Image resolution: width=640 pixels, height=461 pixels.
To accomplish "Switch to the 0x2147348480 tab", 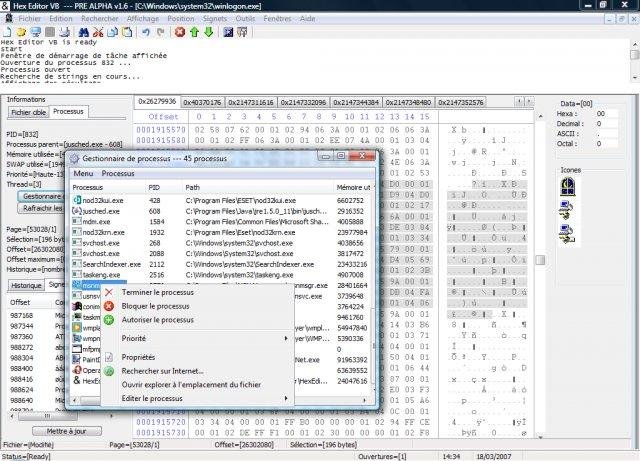I will (408, 102).
